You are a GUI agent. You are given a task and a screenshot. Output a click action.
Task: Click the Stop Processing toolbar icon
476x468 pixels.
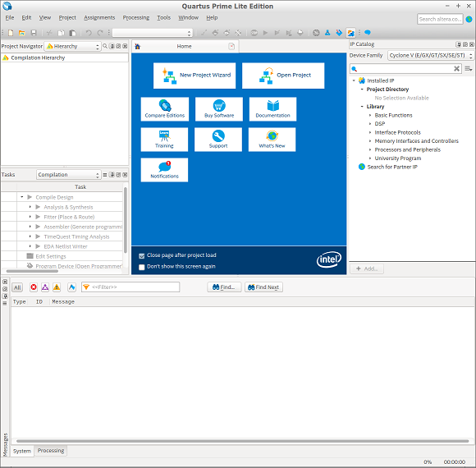click(x=254, y=33)
